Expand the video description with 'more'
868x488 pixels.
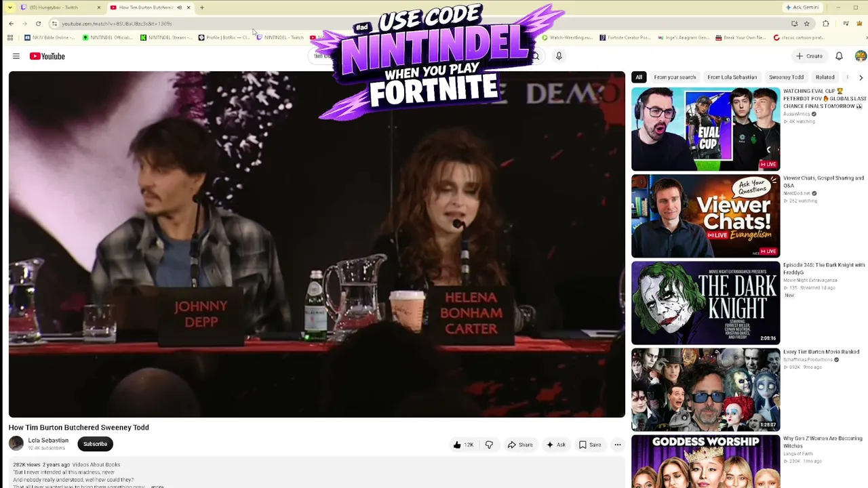157,486
